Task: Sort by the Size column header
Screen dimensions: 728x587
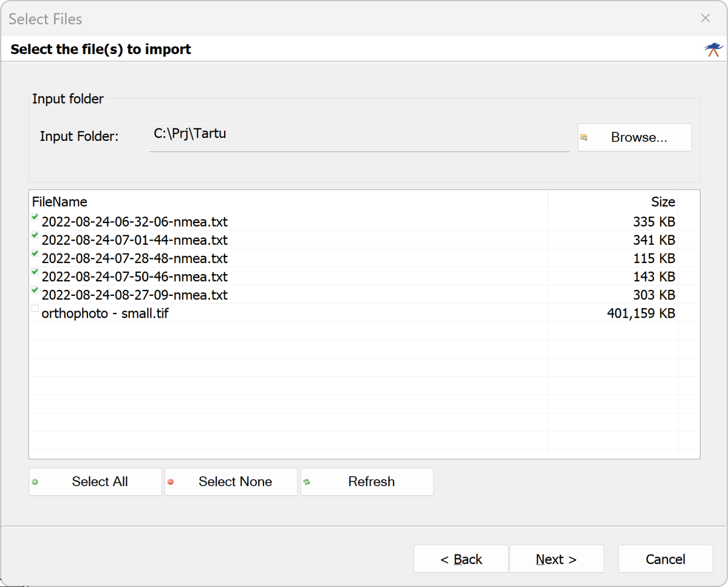Action: tap(612, 201)
